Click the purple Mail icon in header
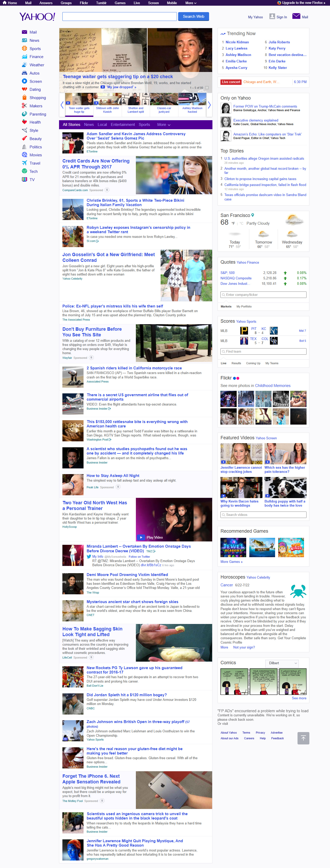Image resolution: width=330 pixels, height=868 pixels. 296,16
